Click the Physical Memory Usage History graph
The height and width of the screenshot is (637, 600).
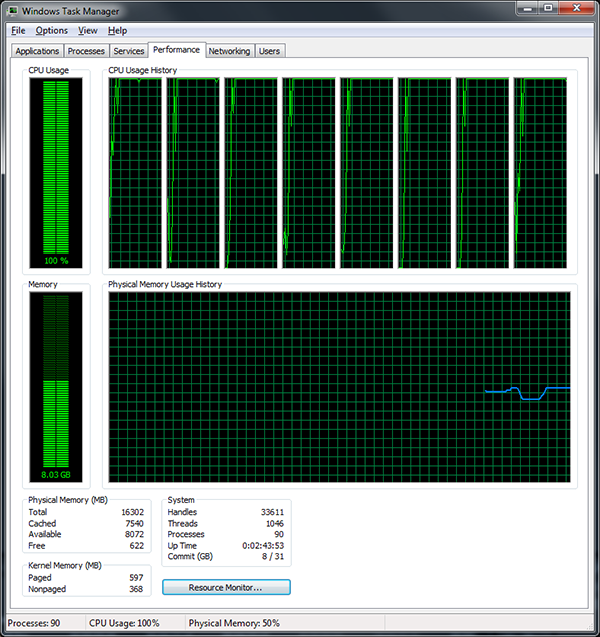340,387
